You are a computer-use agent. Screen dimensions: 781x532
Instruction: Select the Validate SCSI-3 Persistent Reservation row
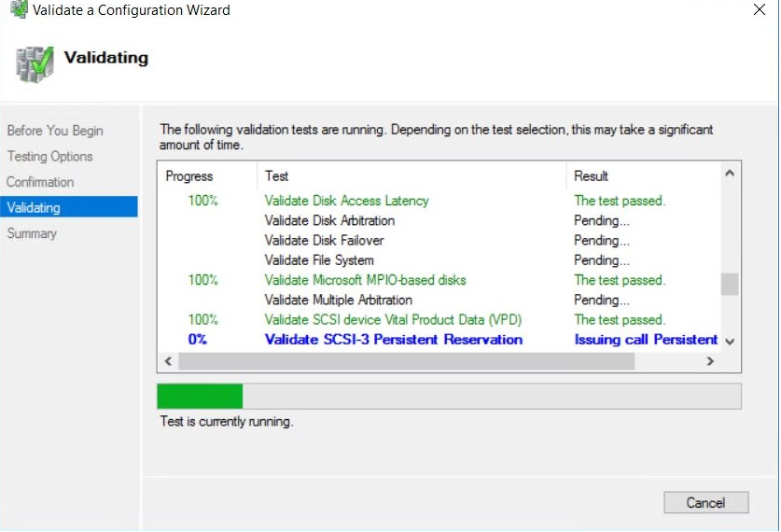tap(393, 340)
